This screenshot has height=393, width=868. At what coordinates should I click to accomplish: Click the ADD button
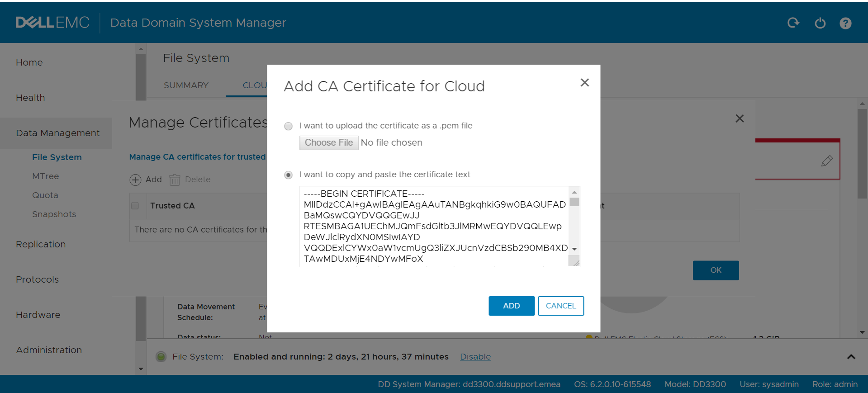pyautogui.click(x=512, y=306)
